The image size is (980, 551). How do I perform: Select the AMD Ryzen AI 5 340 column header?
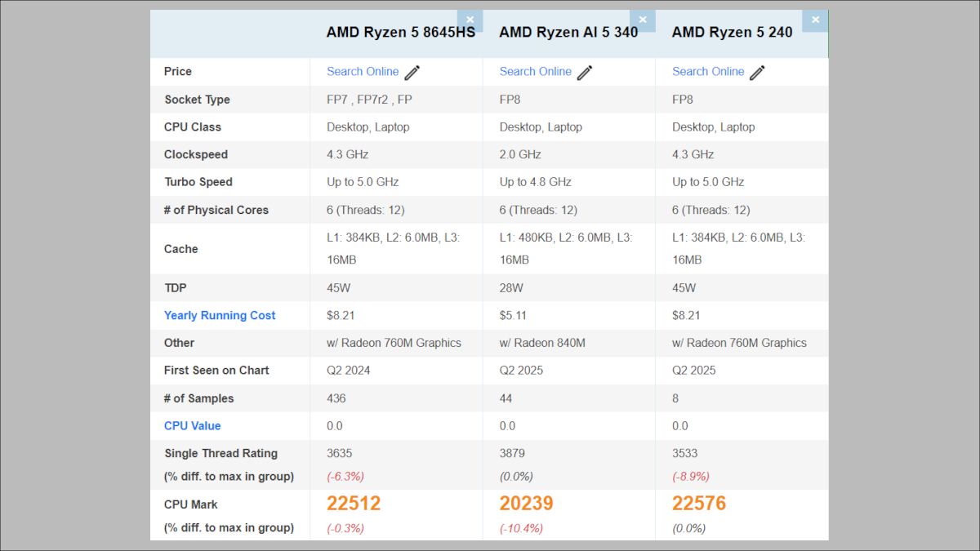pos(568,33)
